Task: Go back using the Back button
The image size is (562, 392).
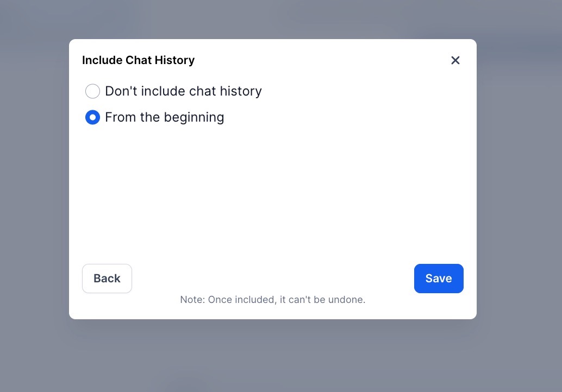Action: 107,279
